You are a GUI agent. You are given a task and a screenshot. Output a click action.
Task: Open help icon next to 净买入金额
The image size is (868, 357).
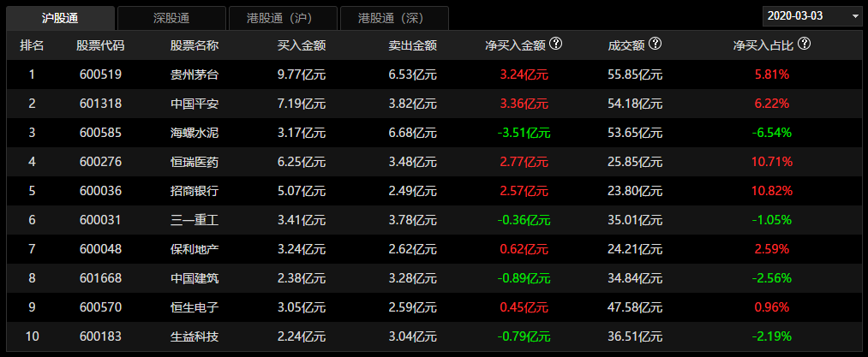pyautogui.click(x=556, y=43)
